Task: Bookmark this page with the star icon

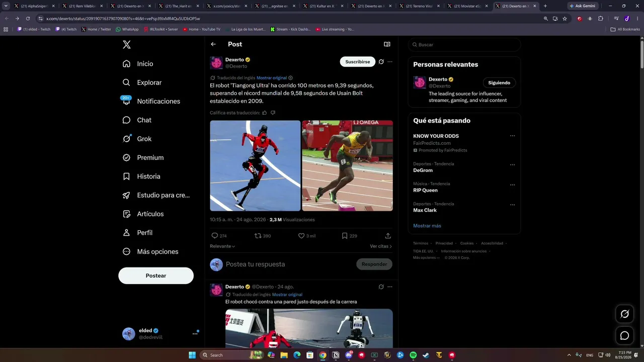Action: click(565, 19)
